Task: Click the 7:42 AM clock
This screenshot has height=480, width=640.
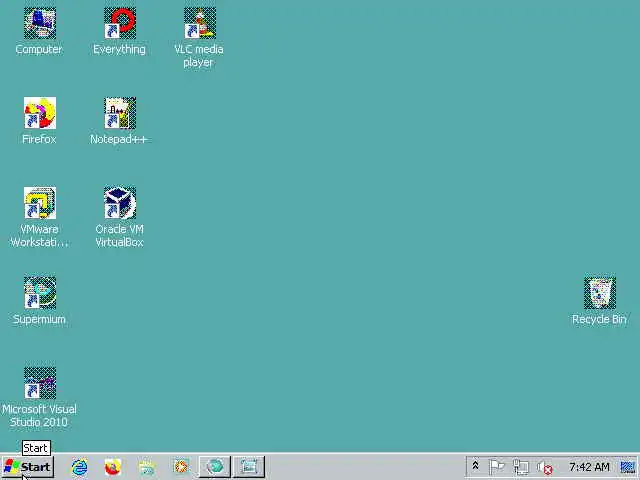Action: click(x=589, y=467)
